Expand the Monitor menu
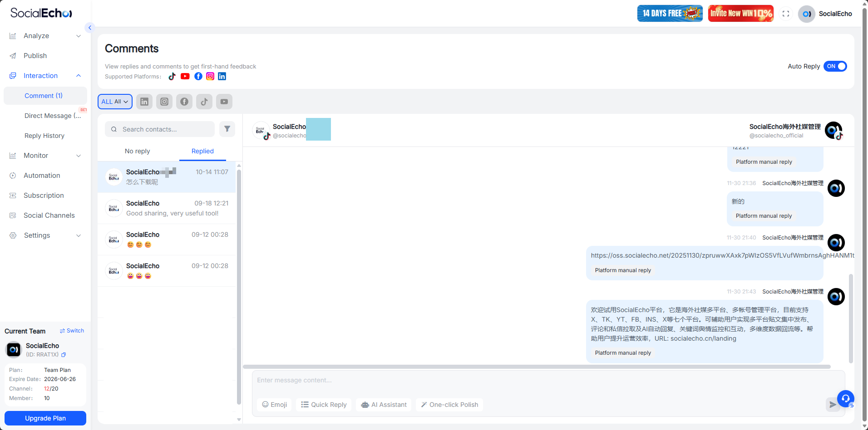Image resolution: width=868 pixels, height=430 pixels. [45, 156]
